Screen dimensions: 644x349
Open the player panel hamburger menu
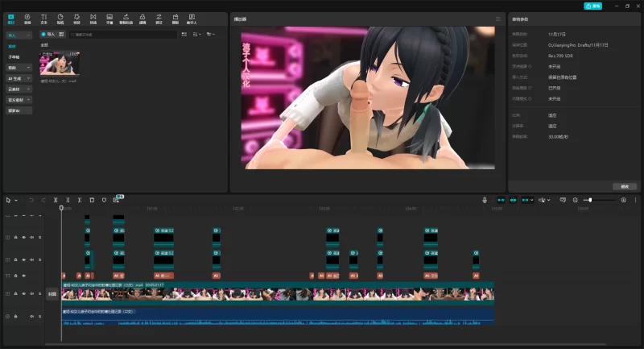pyautogui.click(x=497, y=18)
